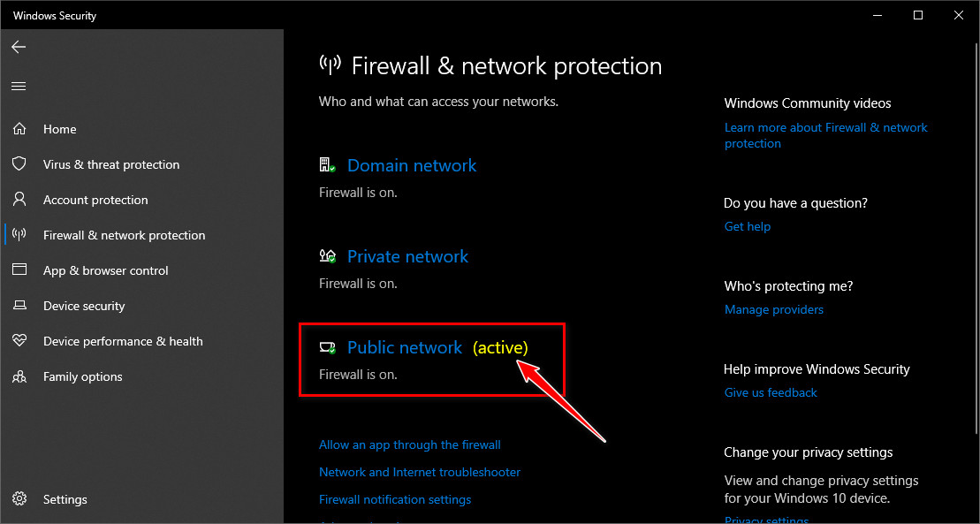Open the Private network settings
980x524 pixels.
[x=407, y=256]
